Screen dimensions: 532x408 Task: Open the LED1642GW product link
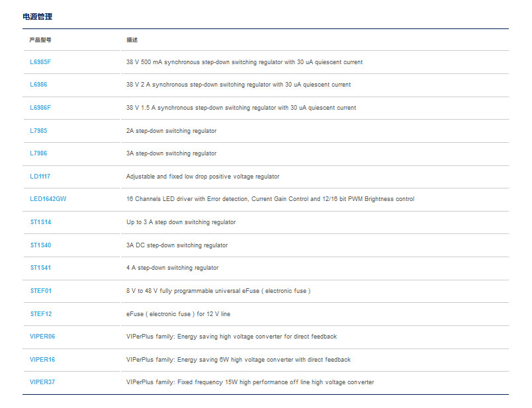(48, 199)
